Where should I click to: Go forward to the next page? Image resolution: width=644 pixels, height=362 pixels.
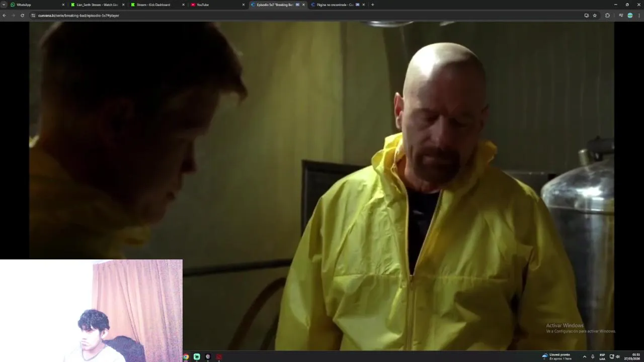point(13,16)
